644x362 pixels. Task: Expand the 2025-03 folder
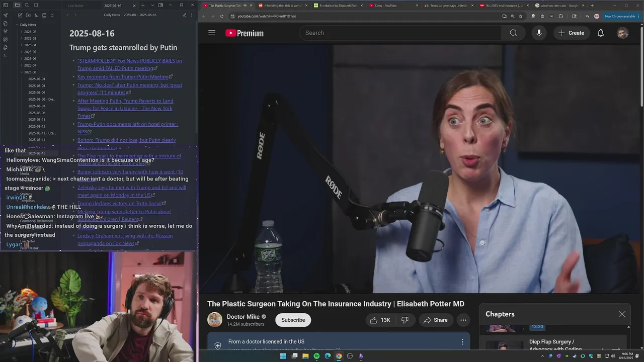[30, 38]
